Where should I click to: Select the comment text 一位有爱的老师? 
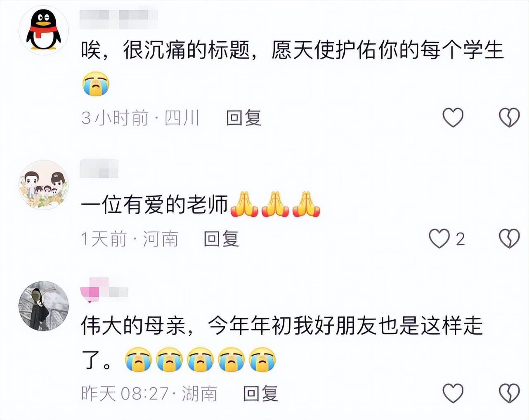coord(154,204)
